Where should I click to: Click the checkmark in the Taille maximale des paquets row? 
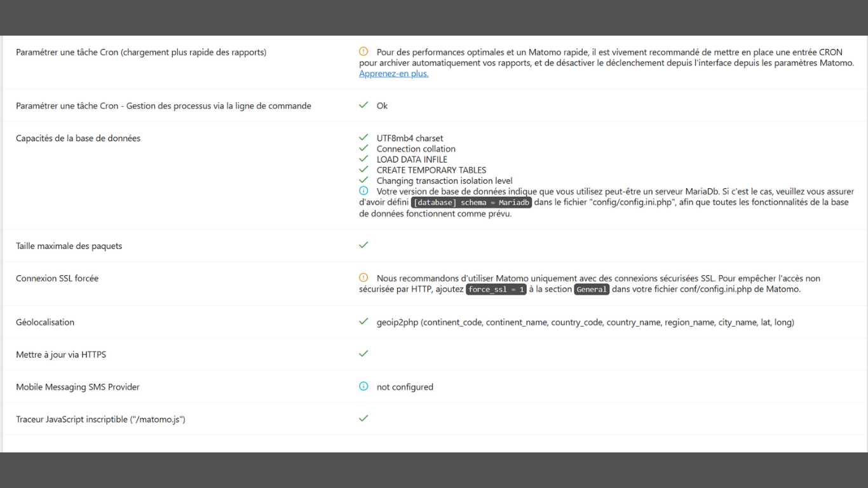[363, 245]
